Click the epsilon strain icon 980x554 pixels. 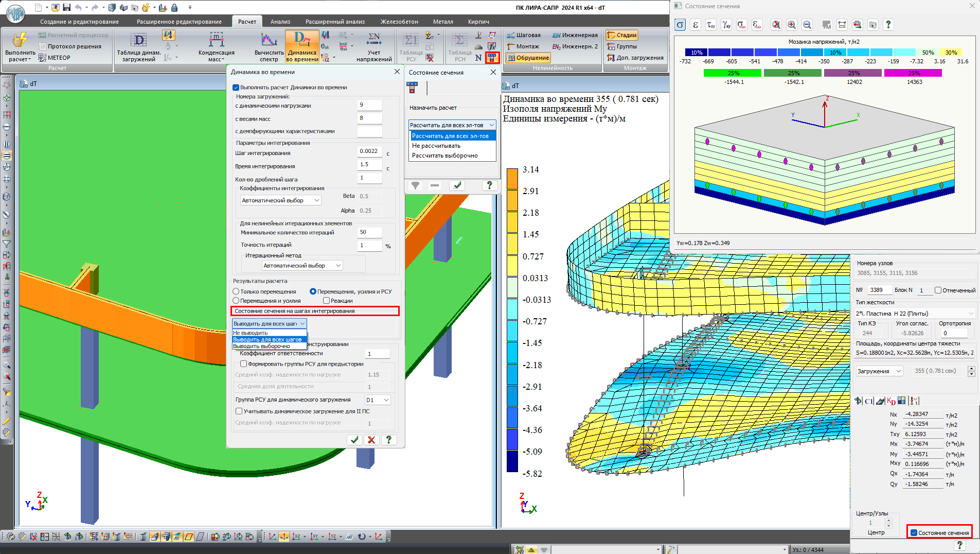click(x=696, y=25)
